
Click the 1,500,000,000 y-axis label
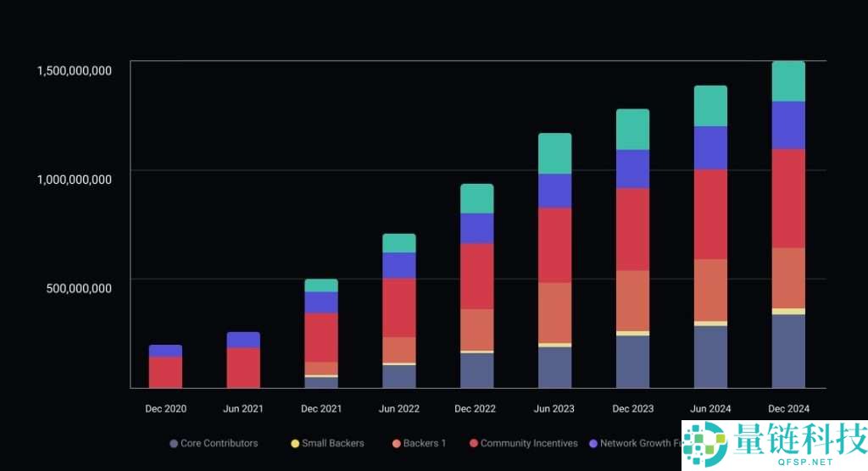pos(74,70)
